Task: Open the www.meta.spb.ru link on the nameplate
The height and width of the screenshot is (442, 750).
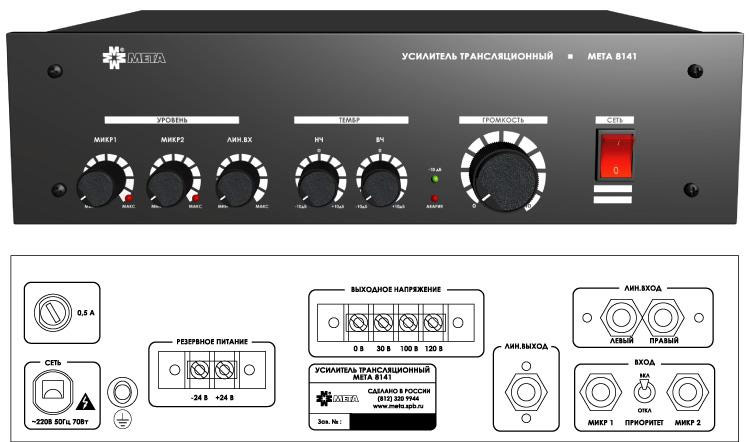Action: coord(398,406)
